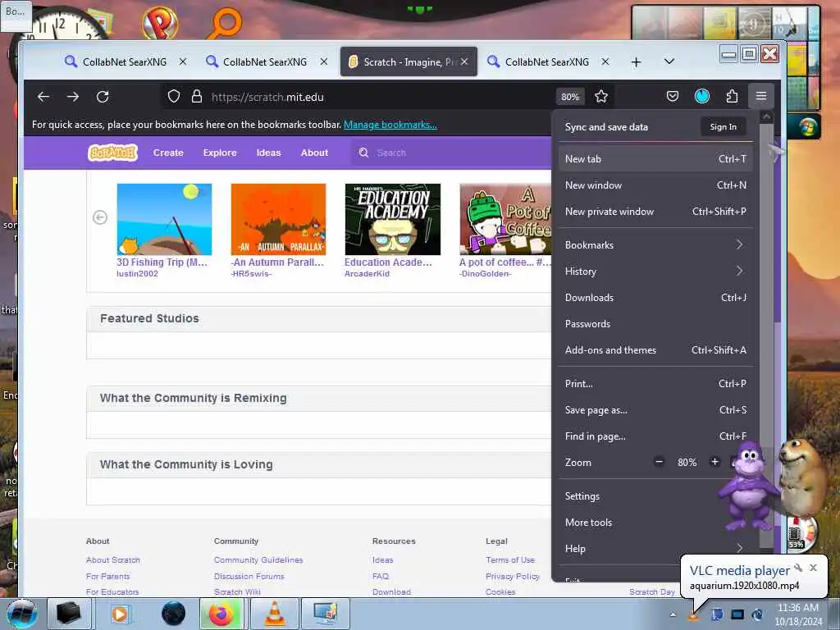Open the Create link on Scratch
This screenshot has width=840, height=630.
tap(168, 153)
